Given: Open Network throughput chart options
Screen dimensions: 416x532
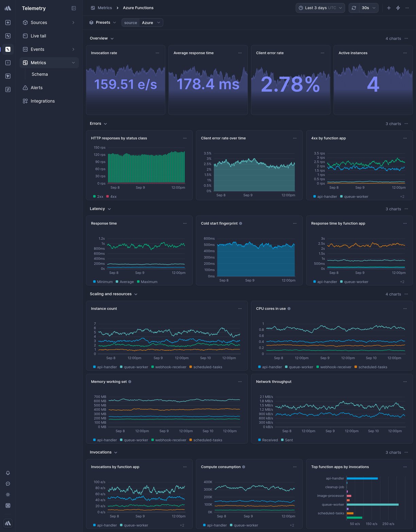Looking at the screenshot, I should click(405, 382).
